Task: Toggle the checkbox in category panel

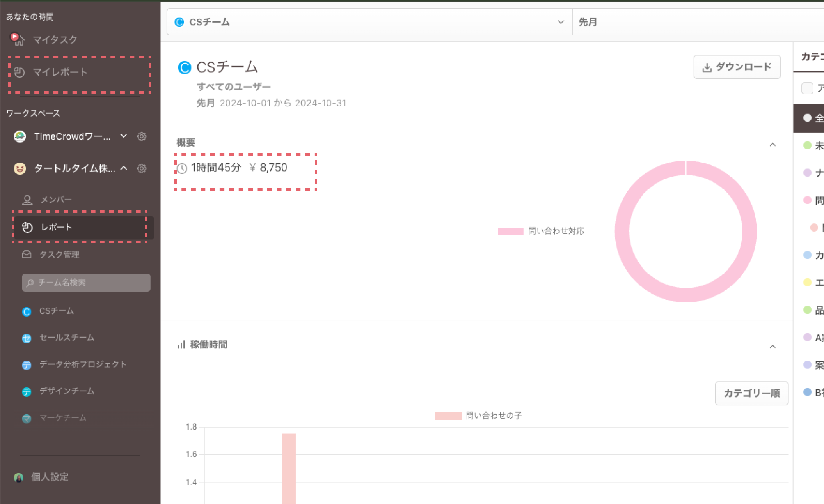Action: click(807, 88)
